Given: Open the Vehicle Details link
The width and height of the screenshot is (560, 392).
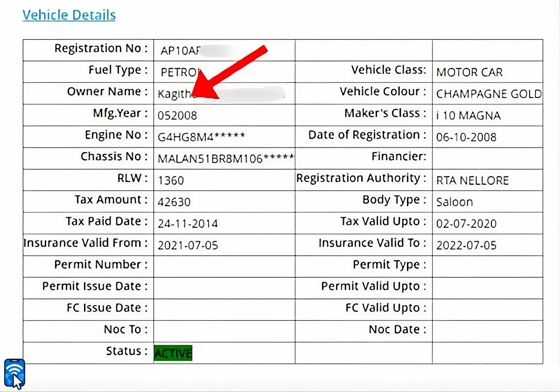Looking at the screenshot, I should (x=69, y=14).
